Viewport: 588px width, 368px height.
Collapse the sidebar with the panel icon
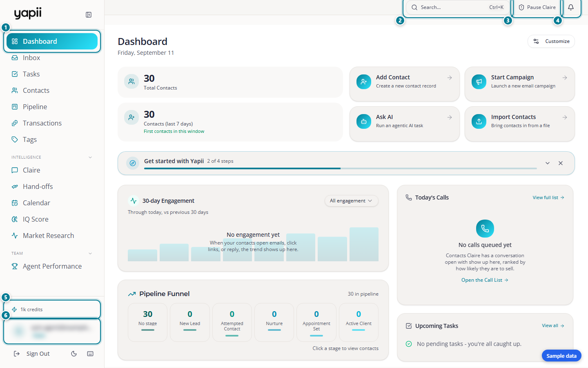click(89, 15)
